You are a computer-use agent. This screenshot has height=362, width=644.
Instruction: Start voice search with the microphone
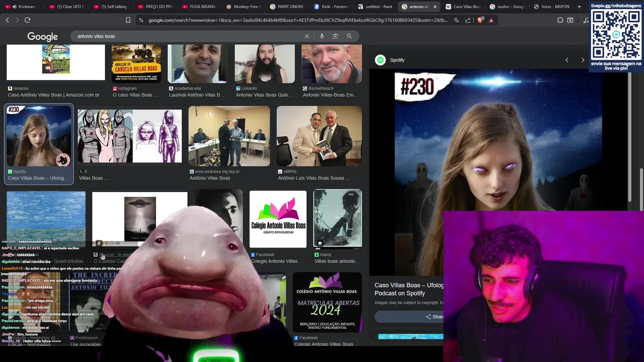[321, 36]
